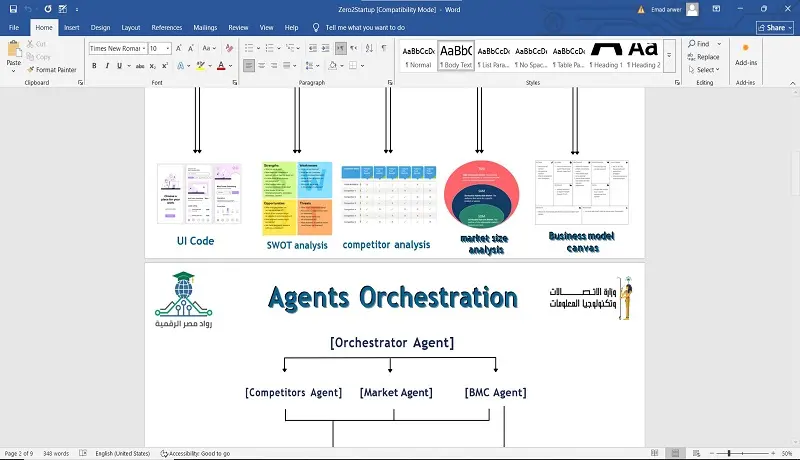Clear all formatting with eraser icon
This screenshot has width=800, height=460.
pyautogui.click(x=229, y=48)
